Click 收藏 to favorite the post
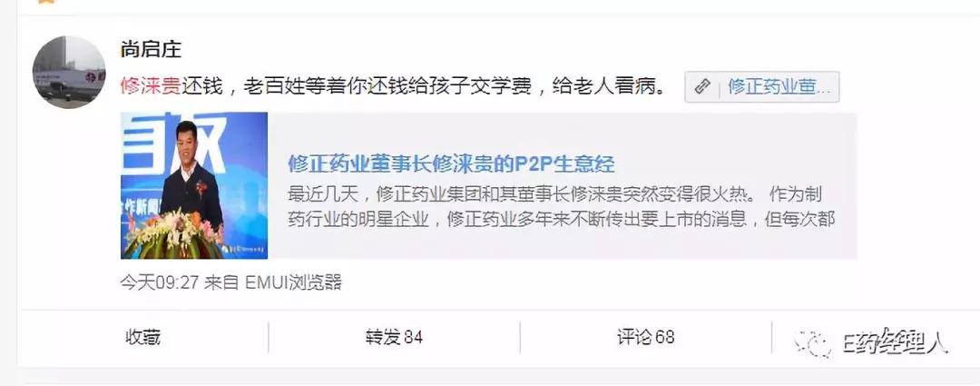Screen dimensions: 980x386 point(143,338)
